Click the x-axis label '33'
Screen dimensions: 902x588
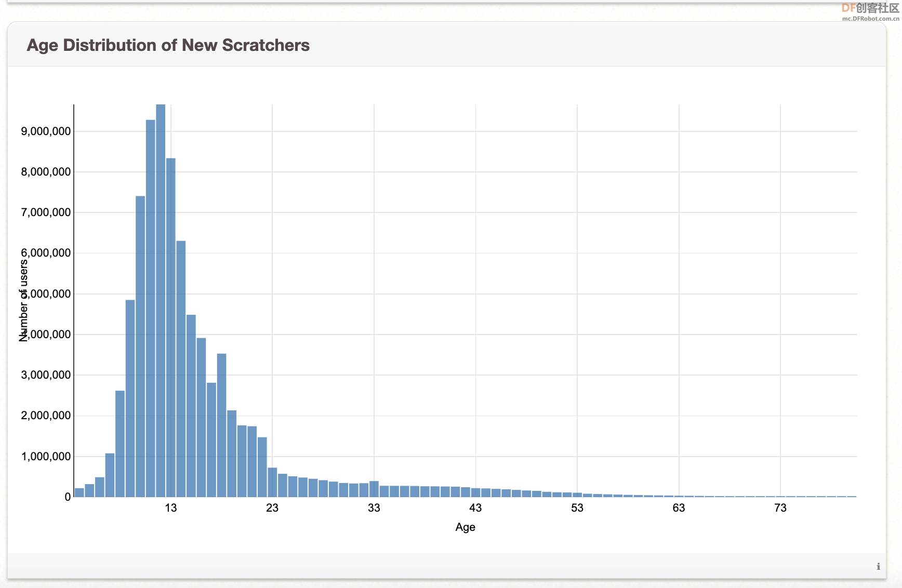(374, 508)
